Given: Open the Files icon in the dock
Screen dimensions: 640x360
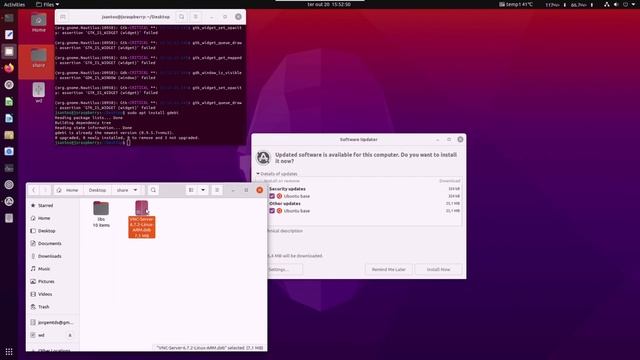Looking at the screenshot, I should click(9, 51).
